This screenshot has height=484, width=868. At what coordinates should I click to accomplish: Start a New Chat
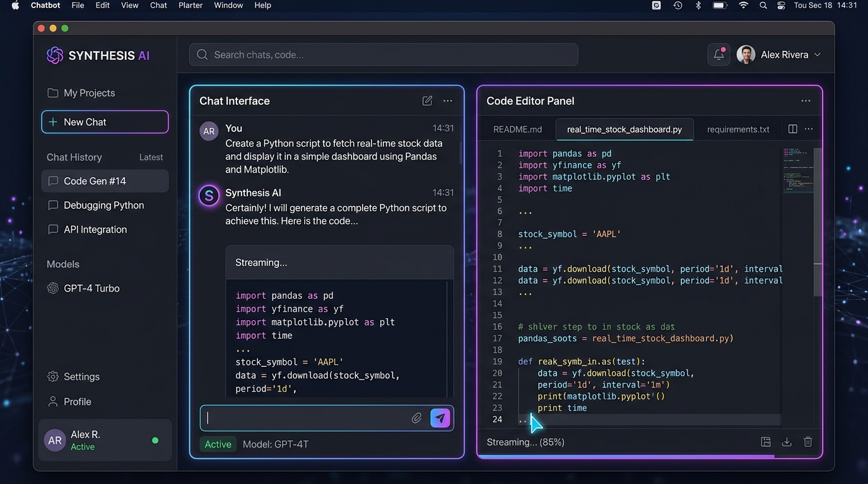pos(105,122)
